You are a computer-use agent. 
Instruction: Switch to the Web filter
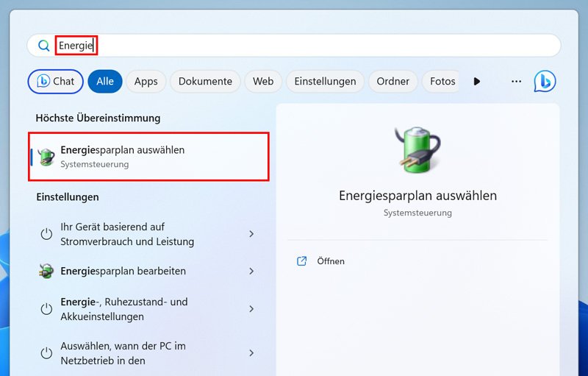pyautogui.click(x=263, y=82)
